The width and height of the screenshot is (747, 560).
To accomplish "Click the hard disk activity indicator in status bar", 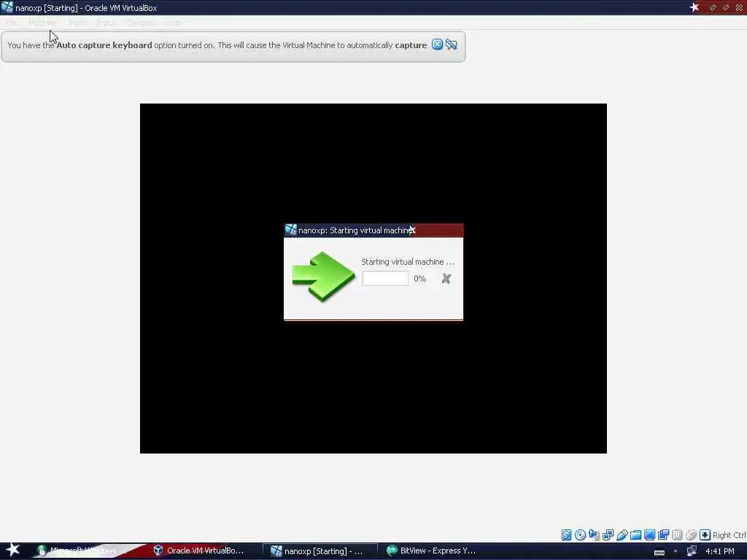I will click(566, 534).
